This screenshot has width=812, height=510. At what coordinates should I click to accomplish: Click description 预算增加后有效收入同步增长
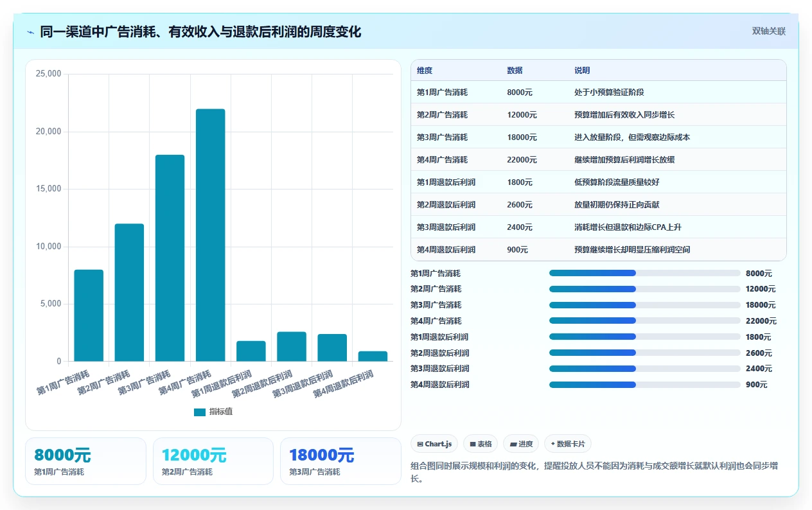coord(624,115)
